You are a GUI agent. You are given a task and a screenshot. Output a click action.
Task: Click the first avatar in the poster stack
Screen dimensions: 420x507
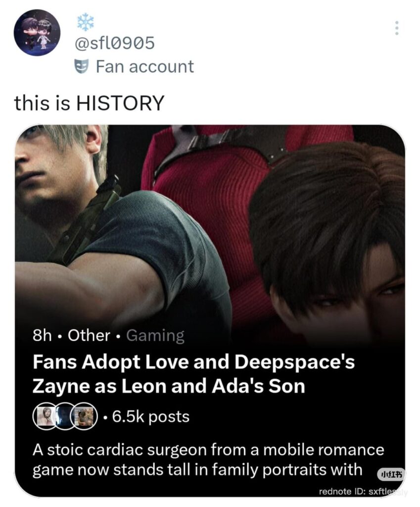coord(45,416)
